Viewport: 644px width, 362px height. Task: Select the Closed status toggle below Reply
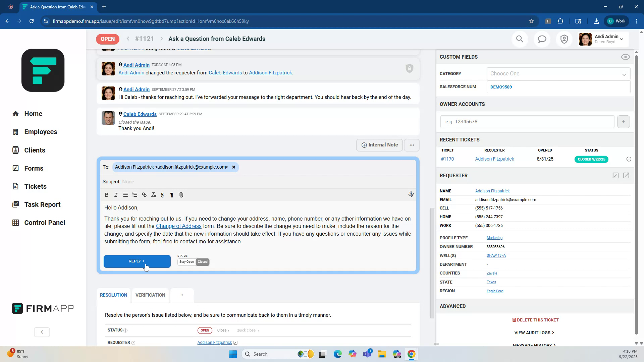[202, 262]
